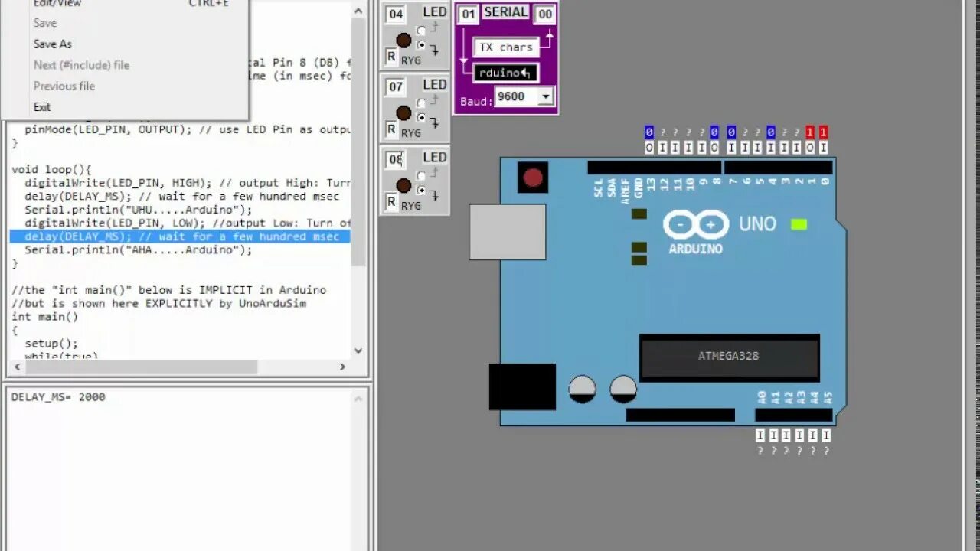Select the upper radio button on LED 04

pyautogui.click(x=421, y=31)
